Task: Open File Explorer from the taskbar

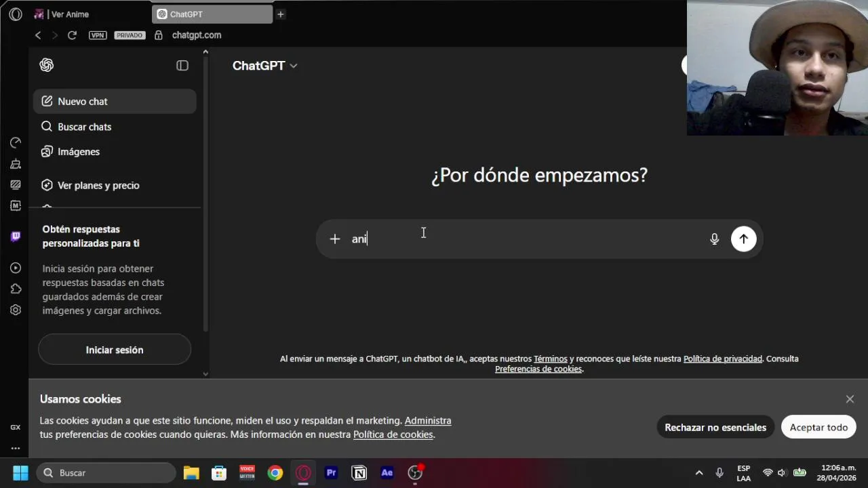Action: (x=191, y=473)
